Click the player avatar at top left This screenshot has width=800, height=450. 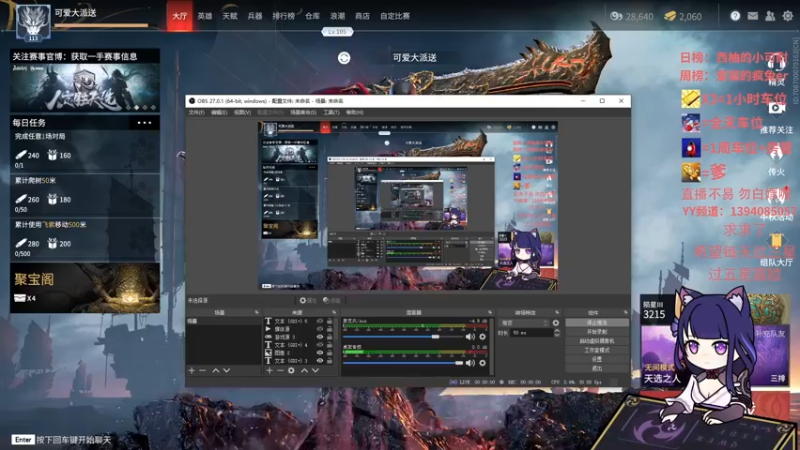coord(33,23)
